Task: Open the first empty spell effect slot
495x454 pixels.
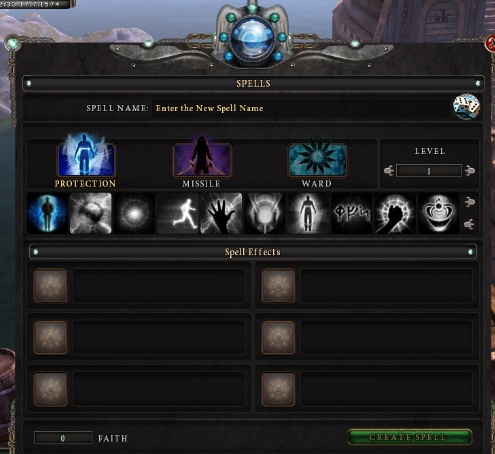Action: 50,286
